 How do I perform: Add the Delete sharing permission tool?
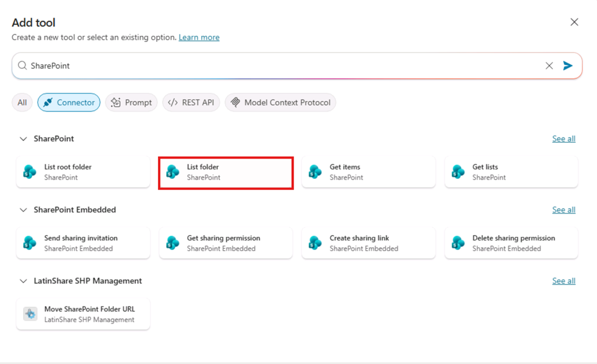pyautogui.click(x=512, y=243)
